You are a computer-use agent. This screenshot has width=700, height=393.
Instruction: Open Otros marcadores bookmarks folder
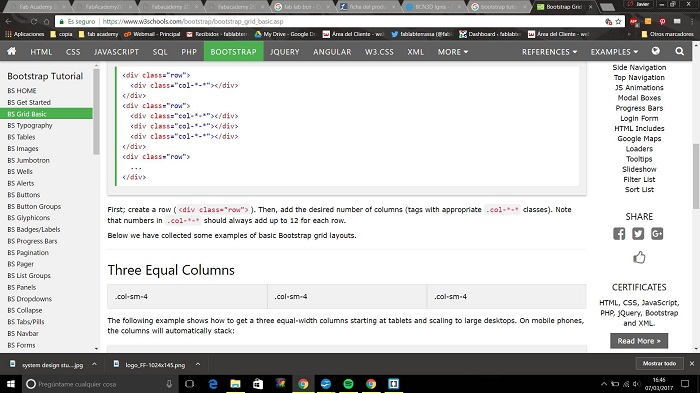click(667, 34)
